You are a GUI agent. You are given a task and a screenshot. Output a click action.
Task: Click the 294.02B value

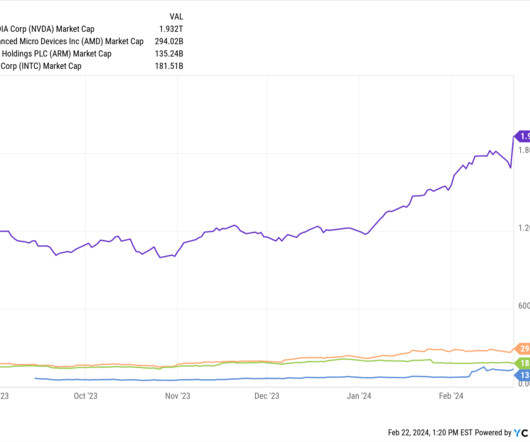point(169,41)
